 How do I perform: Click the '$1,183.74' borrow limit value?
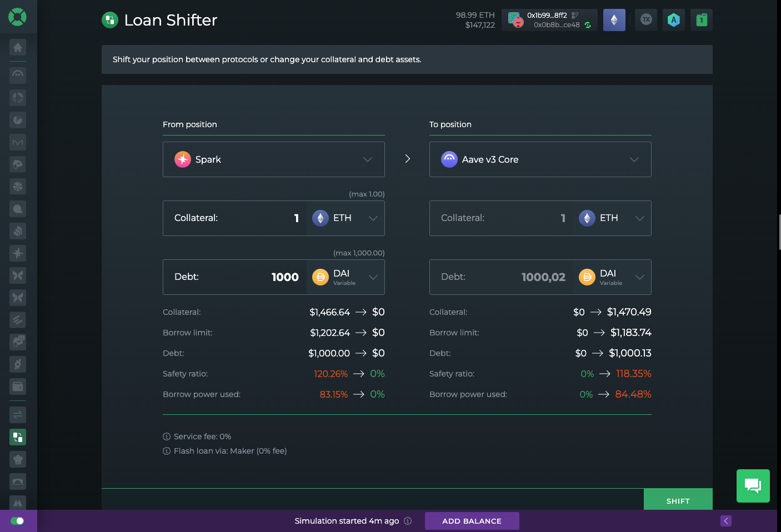pos(631,333)
